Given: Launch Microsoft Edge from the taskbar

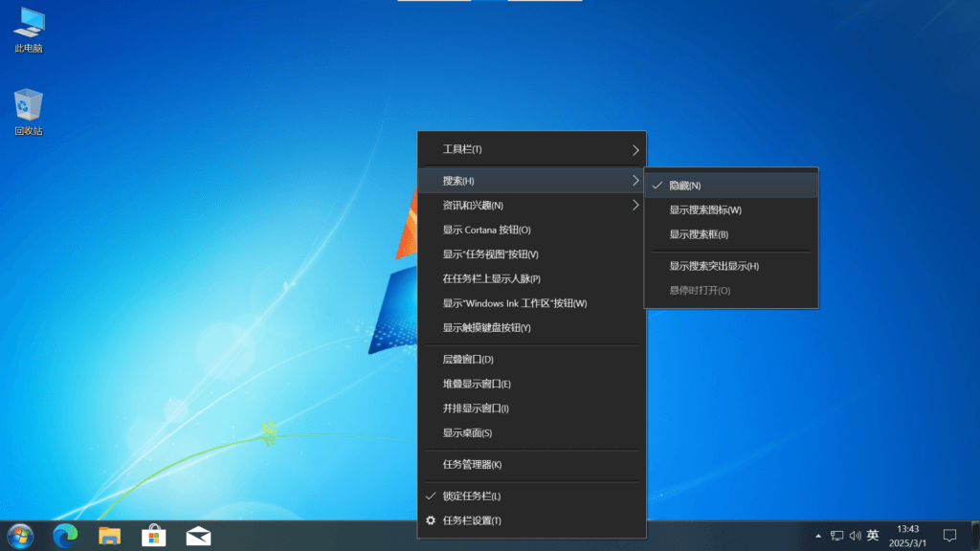Looking at the screenshot, I should point(63,536).
